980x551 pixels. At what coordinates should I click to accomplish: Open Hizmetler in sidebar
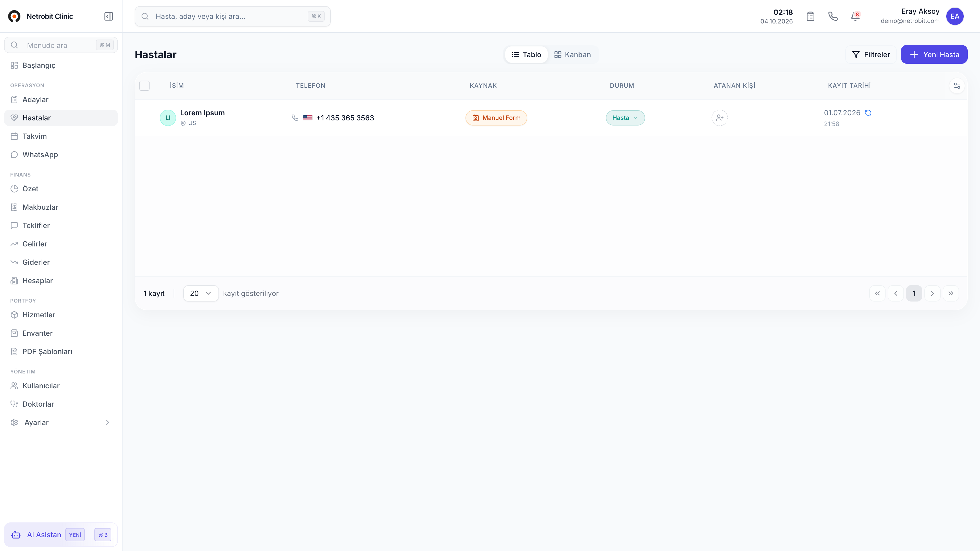coord(61,315)
